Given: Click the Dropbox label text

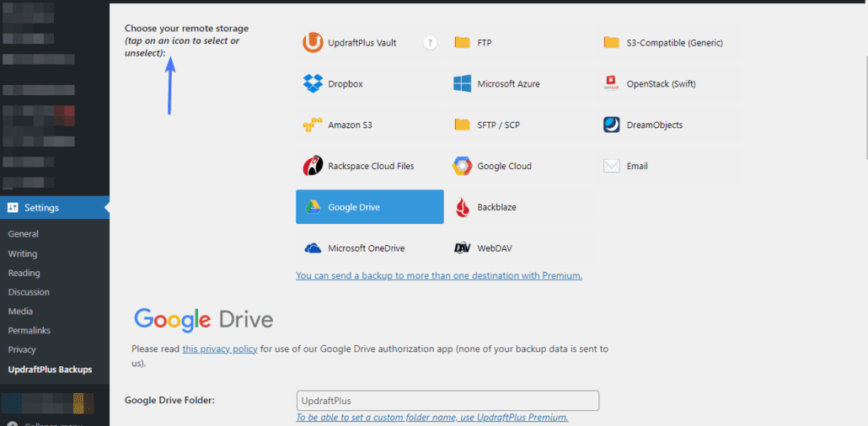Looking at the screenshot, I should (x=346, y=84).
